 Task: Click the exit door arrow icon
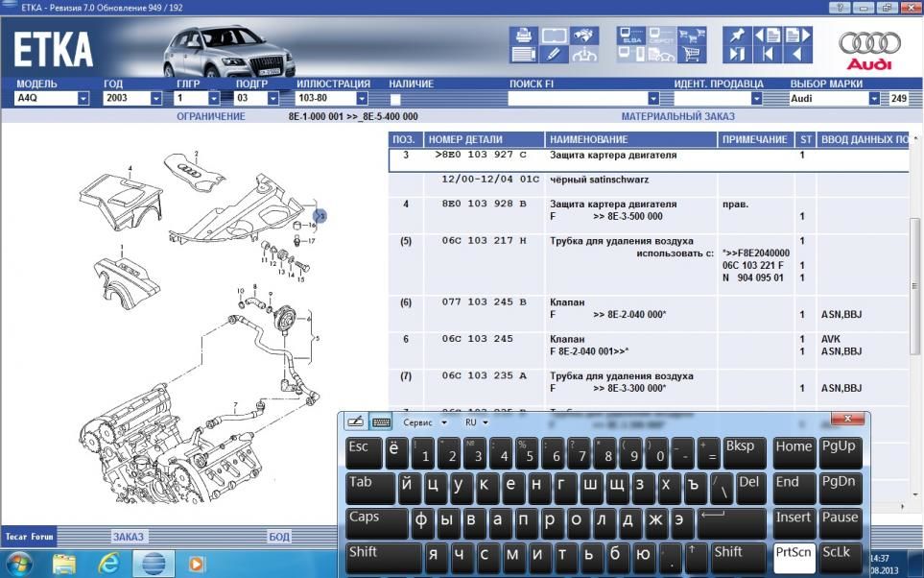click(737, 55)
